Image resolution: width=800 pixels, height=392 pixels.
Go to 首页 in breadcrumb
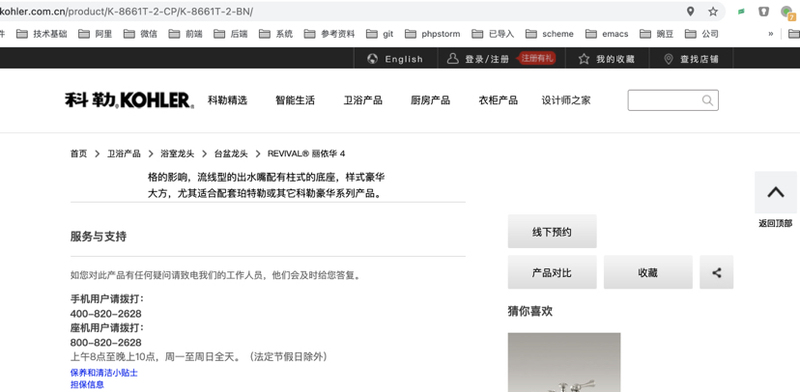tap(79, 154)
